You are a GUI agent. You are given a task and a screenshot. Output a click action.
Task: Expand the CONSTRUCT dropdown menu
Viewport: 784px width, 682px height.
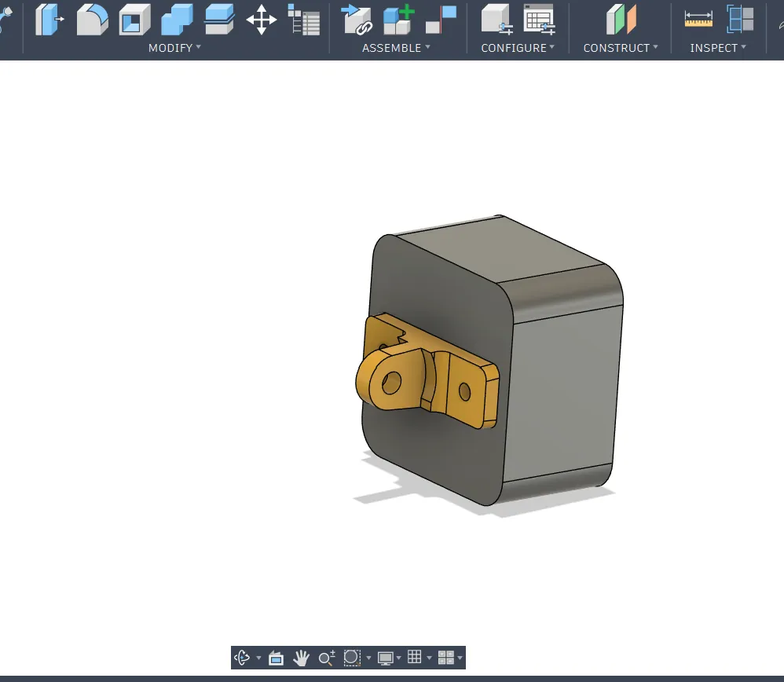coord(621,48)
